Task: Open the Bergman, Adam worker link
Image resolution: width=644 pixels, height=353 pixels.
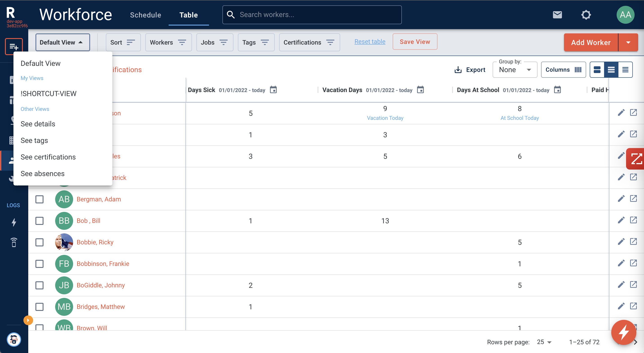Action: click(99, 199)
